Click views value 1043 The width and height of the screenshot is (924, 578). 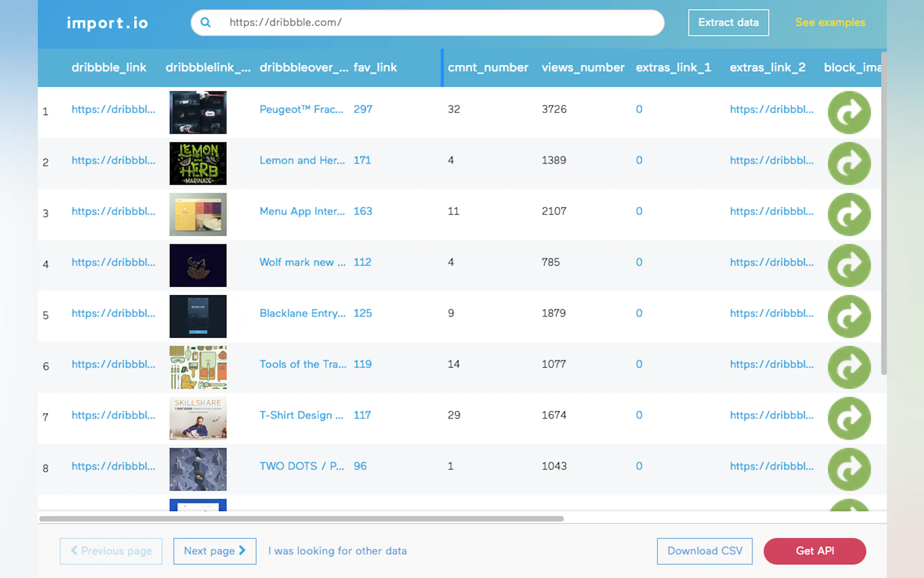(554, 466)
